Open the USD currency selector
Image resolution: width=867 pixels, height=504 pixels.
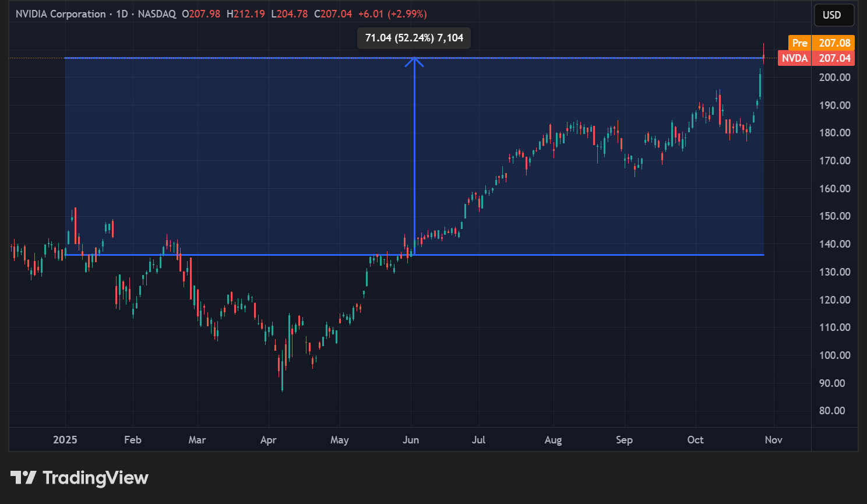coord(834,15)
